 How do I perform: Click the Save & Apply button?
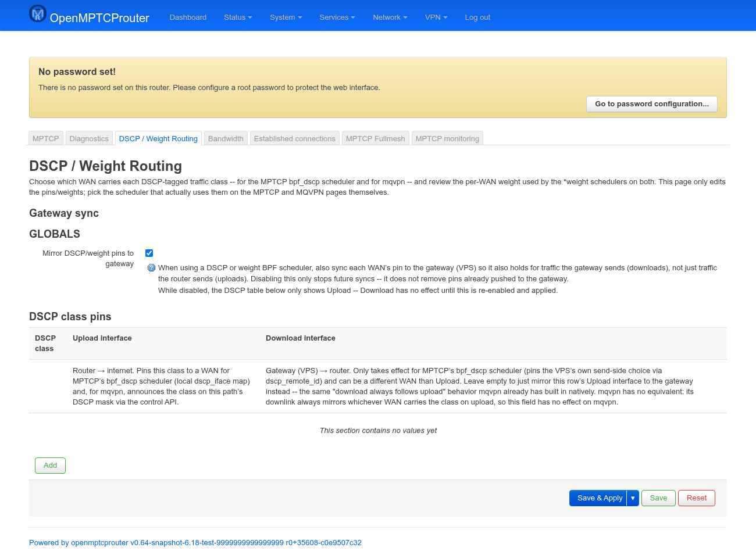click(598, 498)
